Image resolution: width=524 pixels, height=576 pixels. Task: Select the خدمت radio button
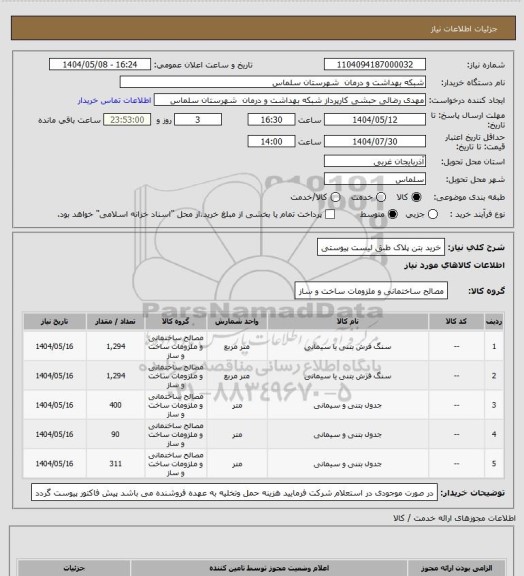point(381,197)
